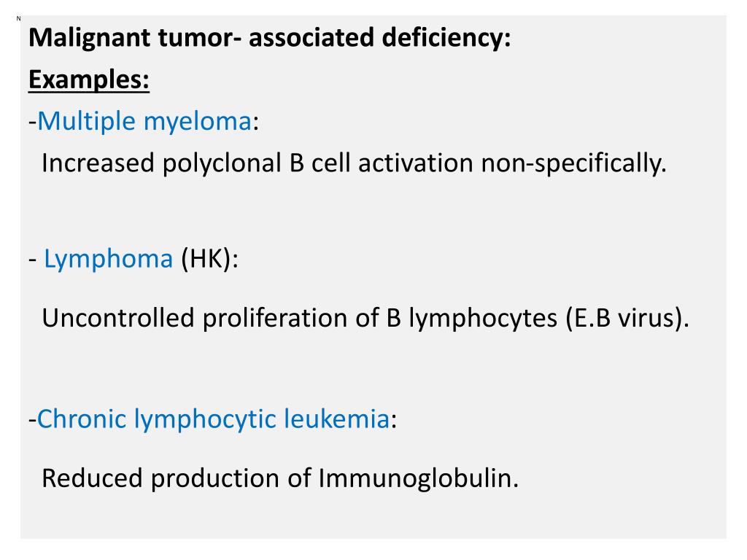Viewport: 747px width, 560px height.
Task: Click the blue 'Multiple myeloma' text
Action: click(x=144, y=122)
